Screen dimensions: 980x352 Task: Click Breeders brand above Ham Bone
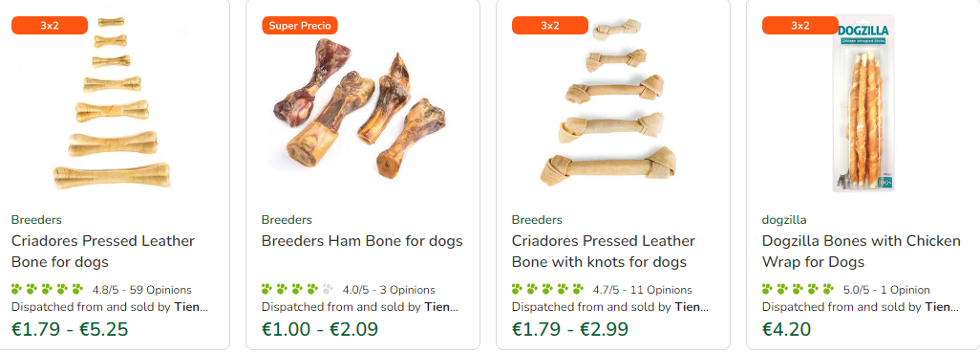[287, 220]
